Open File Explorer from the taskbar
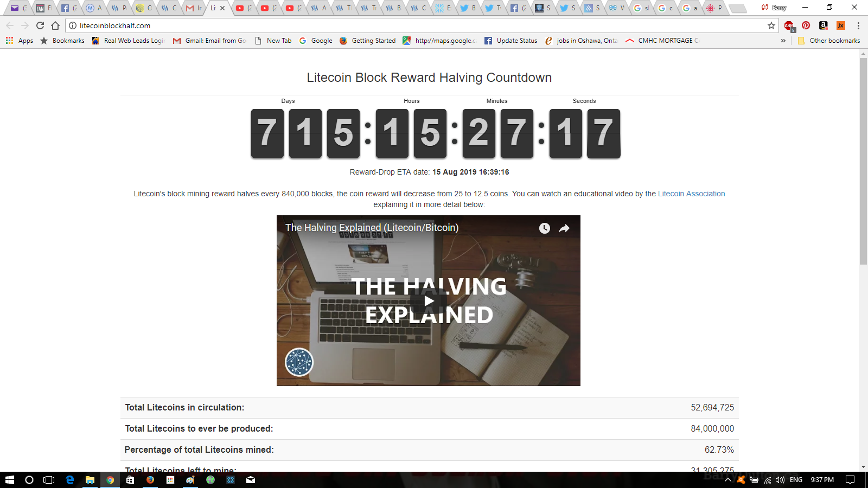Screen dimensions: 868x488 (x=90, y=480)
